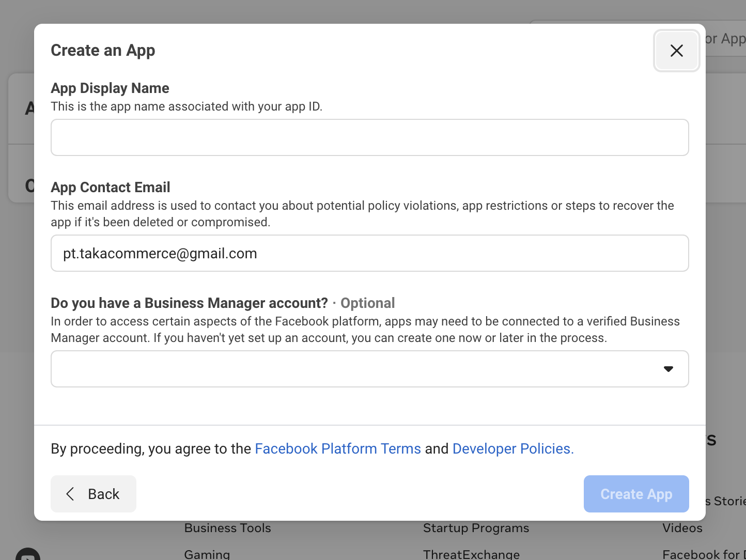The image size is (746, 560).
Task: Click the YouTube icon in the page footer
Action: tap(28, 555)
